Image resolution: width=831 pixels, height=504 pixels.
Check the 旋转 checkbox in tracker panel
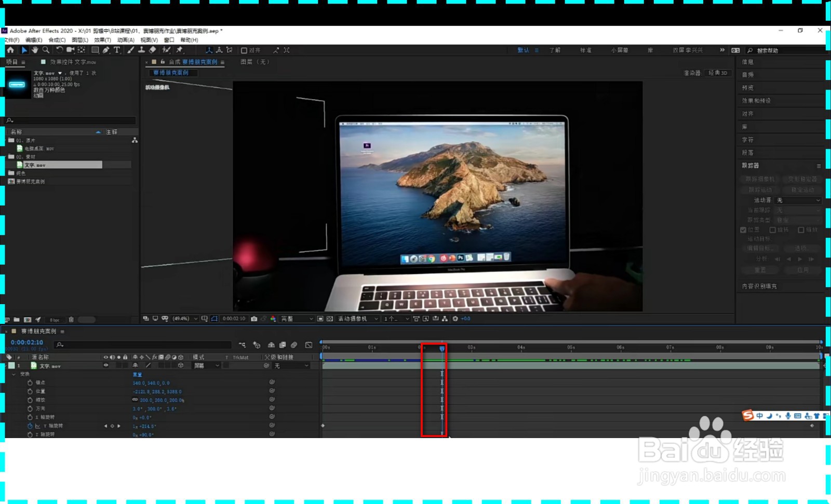coord(772,230)
